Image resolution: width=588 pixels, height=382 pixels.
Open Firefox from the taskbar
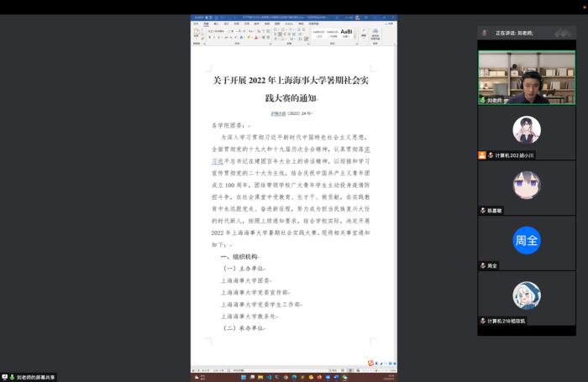click(319, 377)
